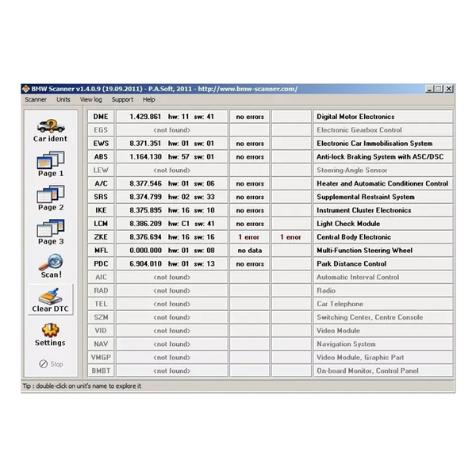The image size is (476, 476).
Task: Click the Car ident icon
Action: pyautogui.click(x=51, y=126)
